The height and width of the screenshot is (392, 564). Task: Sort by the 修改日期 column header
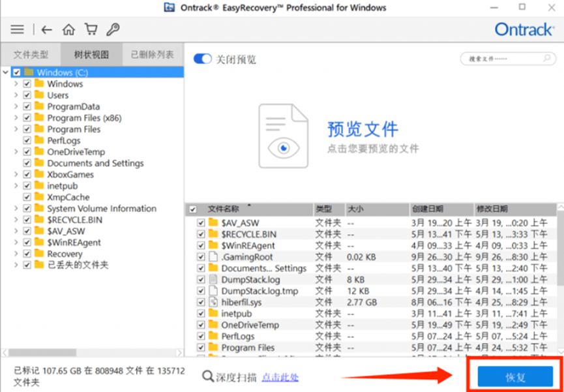click(514, 209)
